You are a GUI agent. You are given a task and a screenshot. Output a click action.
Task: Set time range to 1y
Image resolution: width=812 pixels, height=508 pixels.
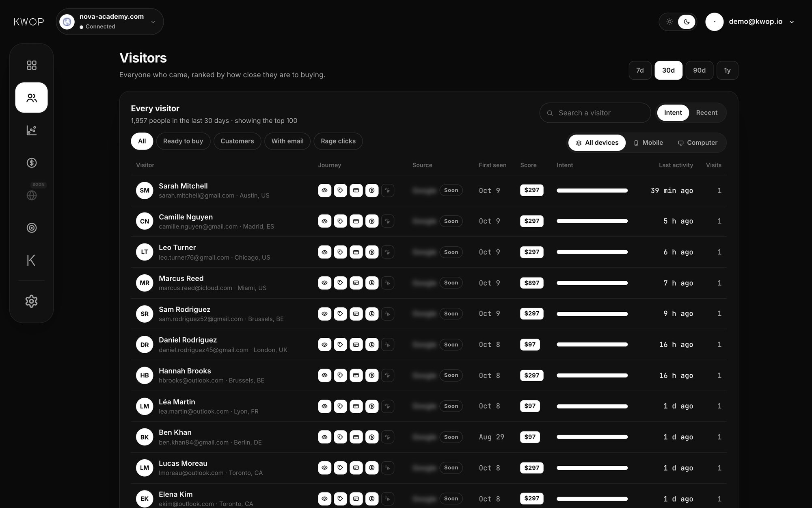[727, 70]
